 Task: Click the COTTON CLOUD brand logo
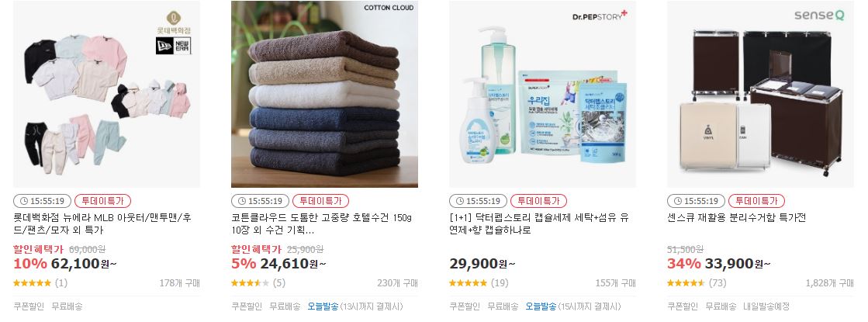click(389, 8)
